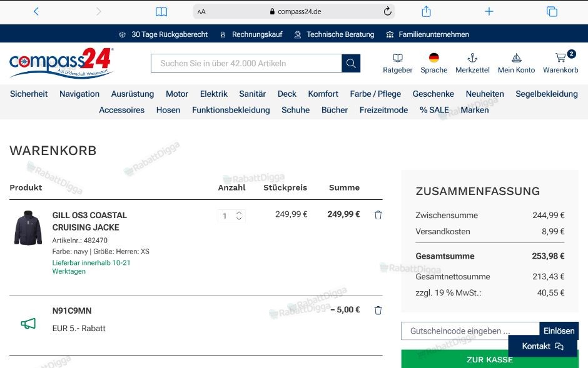The height and width of the screenshot is (368, 588).
Task: Proceed with ZUR KASSE button
Action: point(490,359)
